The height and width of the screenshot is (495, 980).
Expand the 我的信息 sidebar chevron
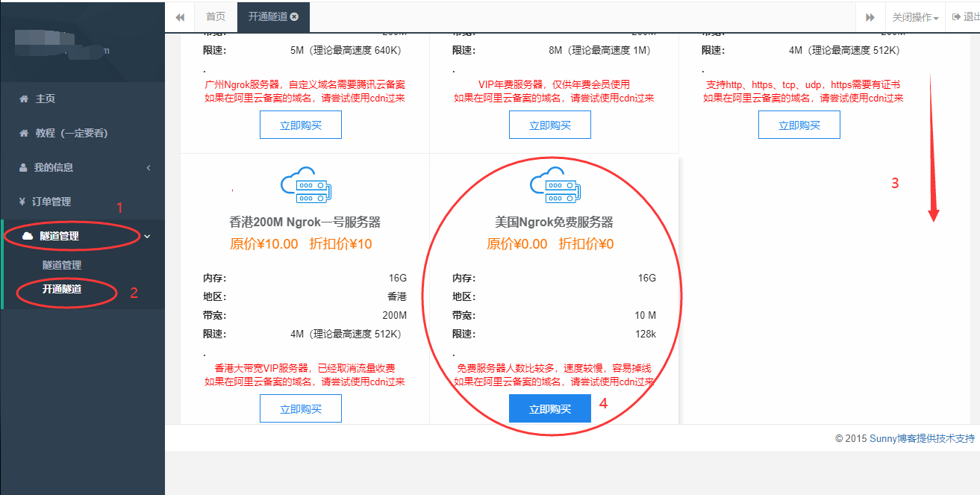click(x=147, y=167)
